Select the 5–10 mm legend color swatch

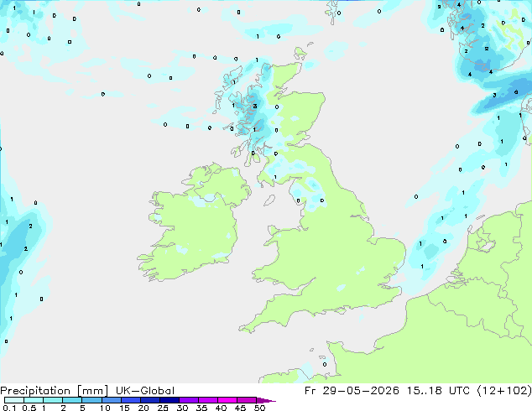91,400
